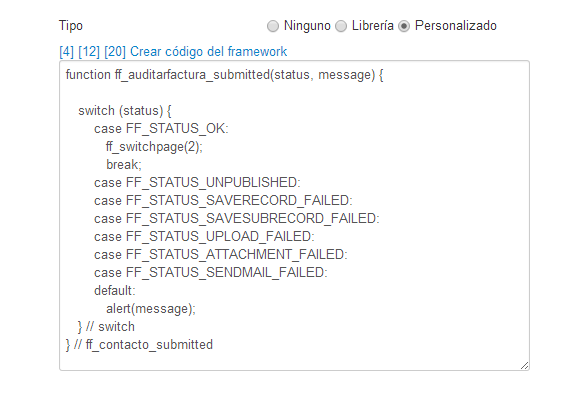Open the [4] indentation link

(67, 52)
